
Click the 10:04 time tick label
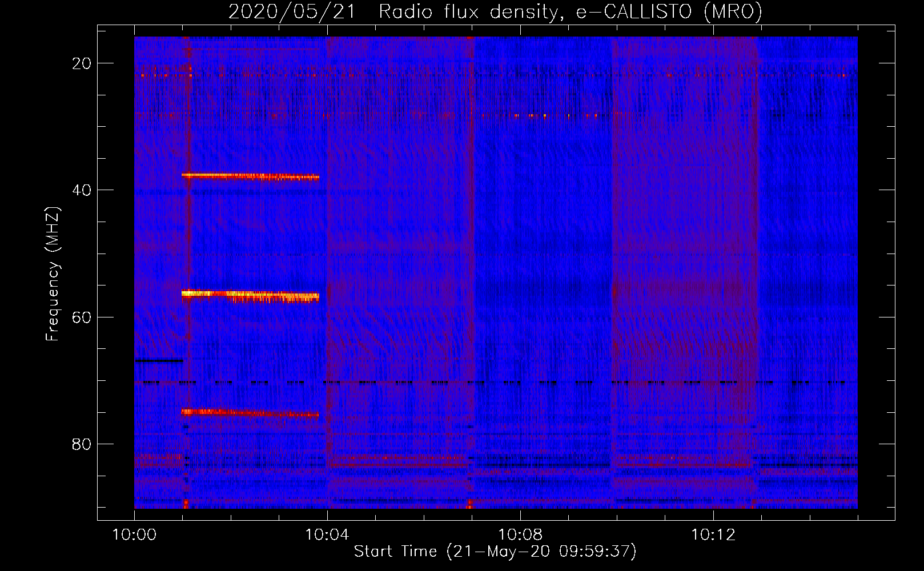(x=327, y=535)
